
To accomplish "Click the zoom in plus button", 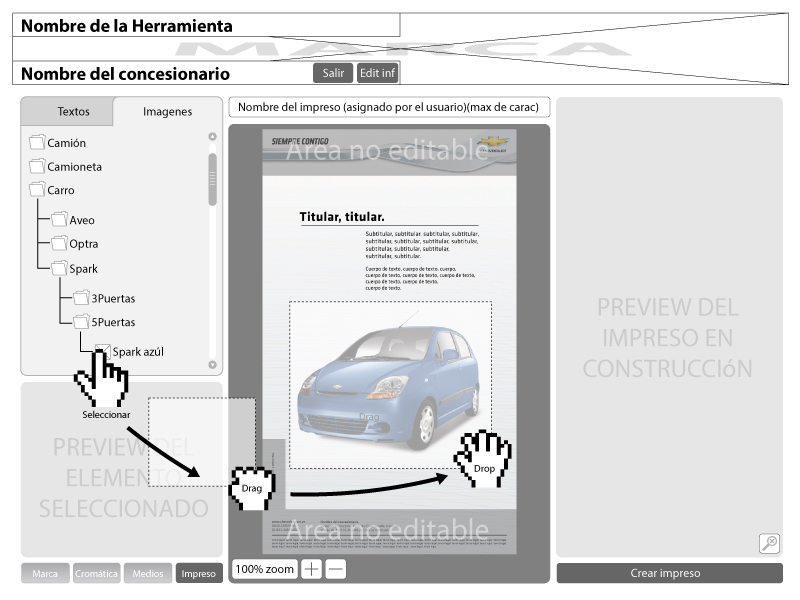I will pyautogui.click(x=311, y=569).
